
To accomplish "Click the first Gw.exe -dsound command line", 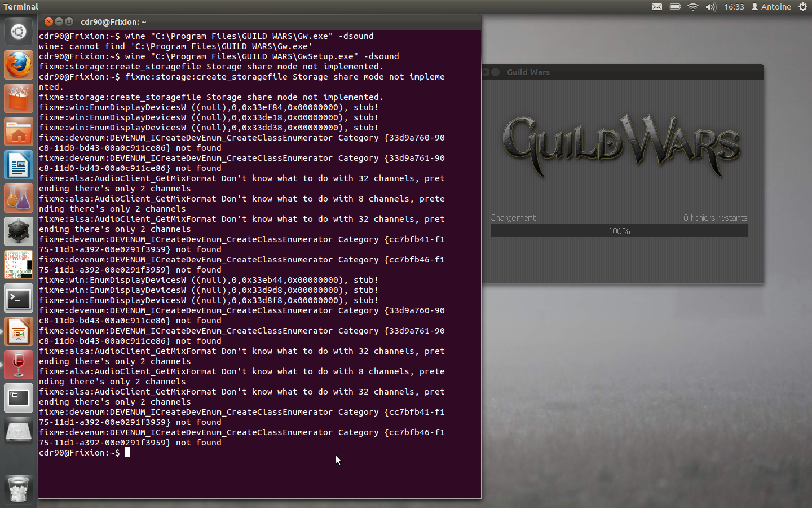I will [206, 36].
